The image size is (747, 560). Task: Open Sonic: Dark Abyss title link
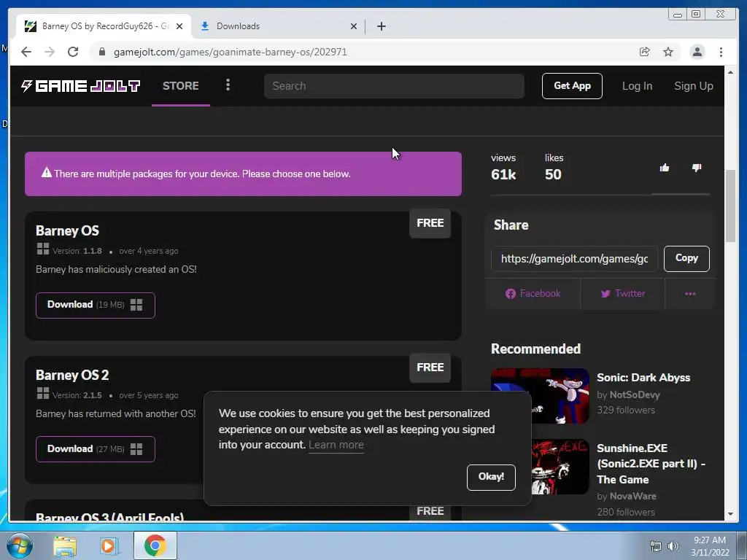(x=643, y=378)
